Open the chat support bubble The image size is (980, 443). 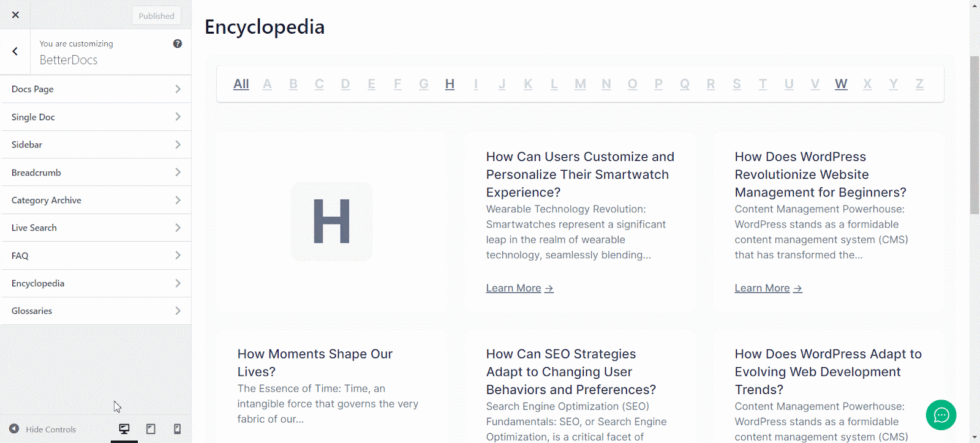(x=941, y=415)
